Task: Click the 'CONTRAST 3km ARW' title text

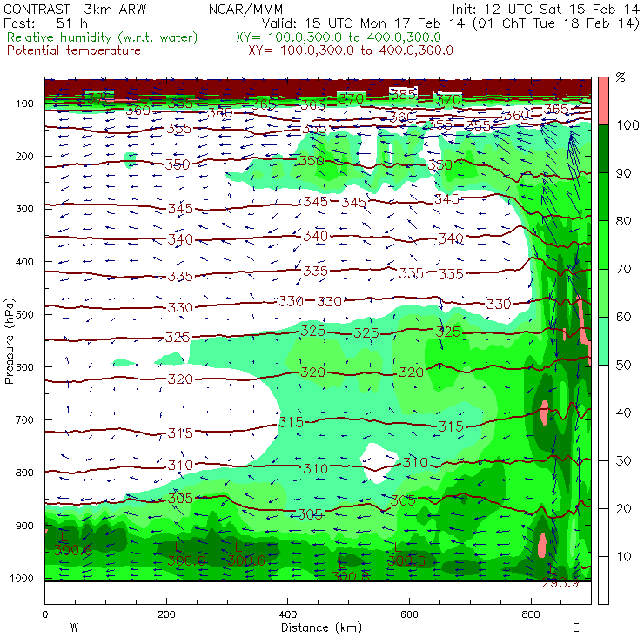Action: [x=74, y=9]
